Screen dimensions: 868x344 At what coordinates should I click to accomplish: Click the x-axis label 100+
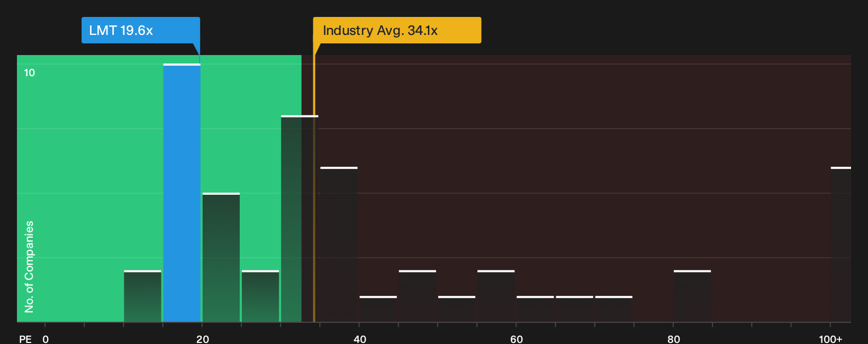click(830, 339)
